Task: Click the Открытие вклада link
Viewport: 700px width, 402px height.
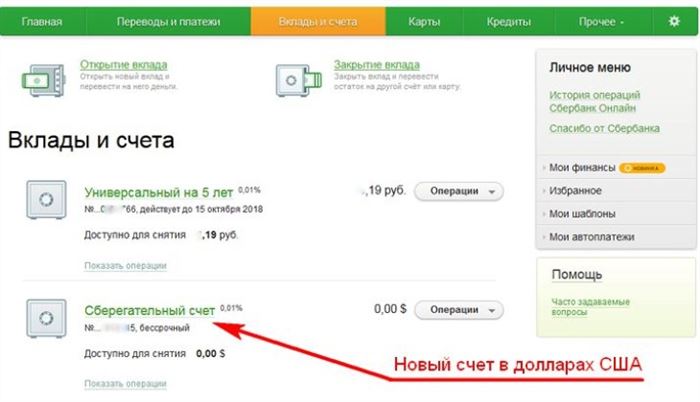Action: point(124,64)
